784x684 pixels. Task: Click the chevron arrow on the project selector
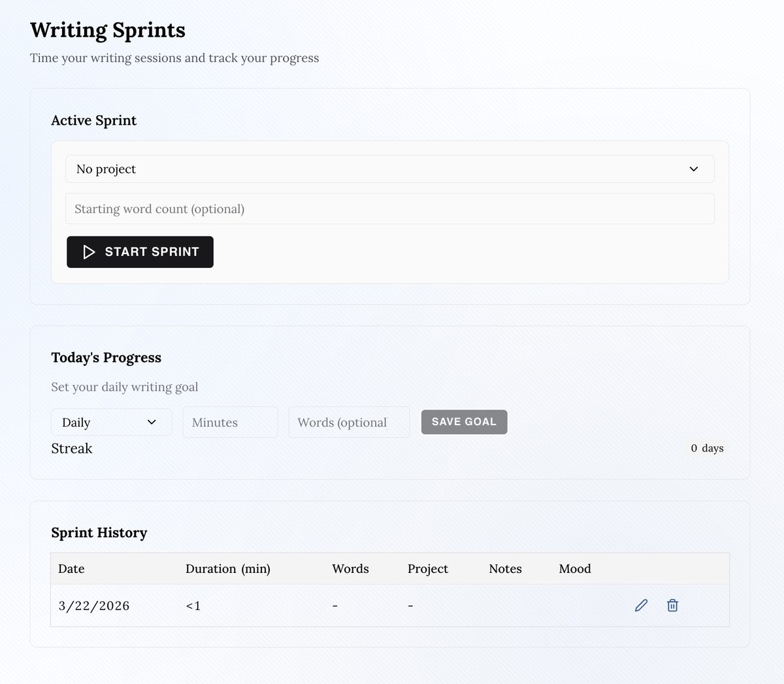coord(693,169)
